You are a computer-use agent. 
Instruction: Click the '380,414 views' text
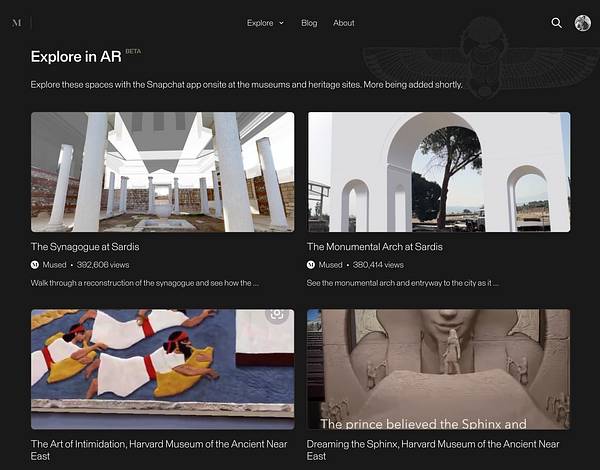(x=378, y=265)
